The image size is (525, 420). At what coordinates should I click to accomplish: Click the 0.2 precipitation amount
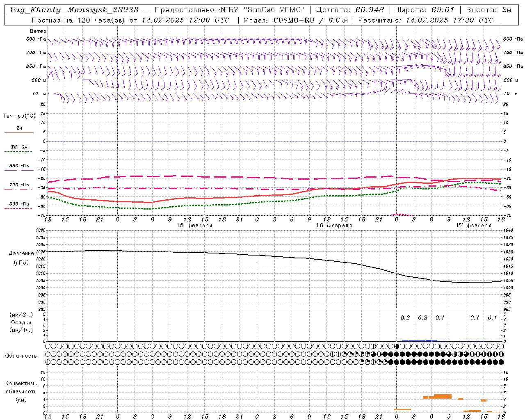[x=405, y=318]
